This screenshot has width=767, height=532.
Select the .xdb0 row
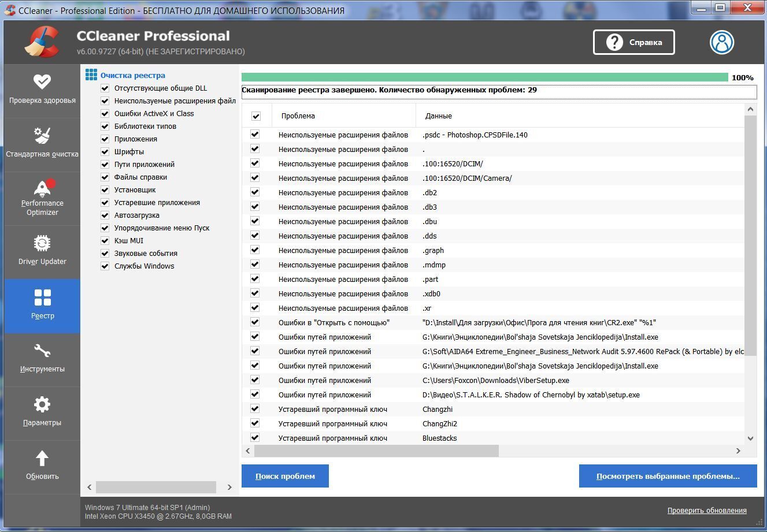pyautogui.click(x=494, y=293)
